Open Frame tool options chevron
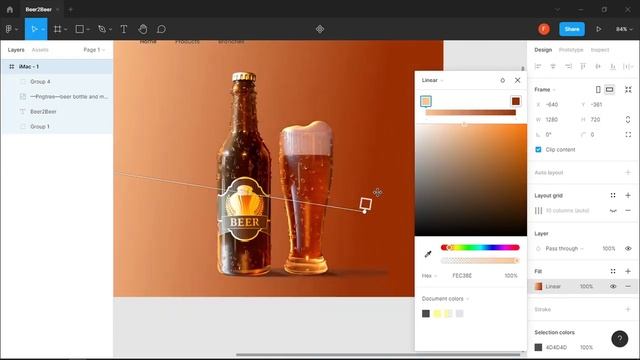The width and height of the screenshot is (640, 360). coord(66,29)
